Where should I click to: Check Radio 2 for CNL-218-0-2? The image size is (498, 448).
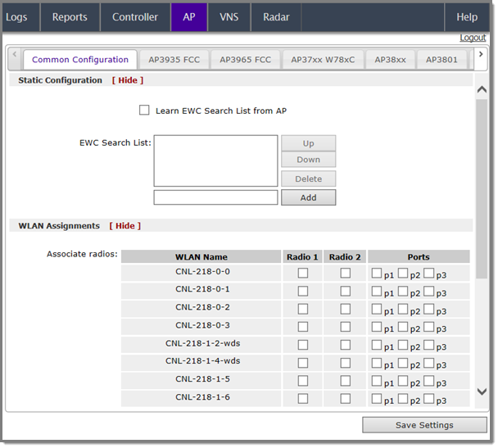point(346,309)
